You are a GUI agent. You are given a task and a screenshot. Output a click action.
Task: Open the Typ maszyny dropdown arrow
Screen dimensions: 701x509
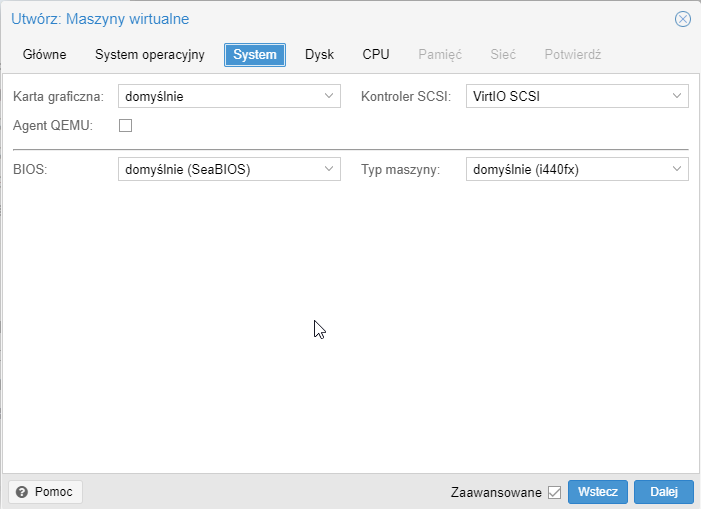tap(677, 170)
